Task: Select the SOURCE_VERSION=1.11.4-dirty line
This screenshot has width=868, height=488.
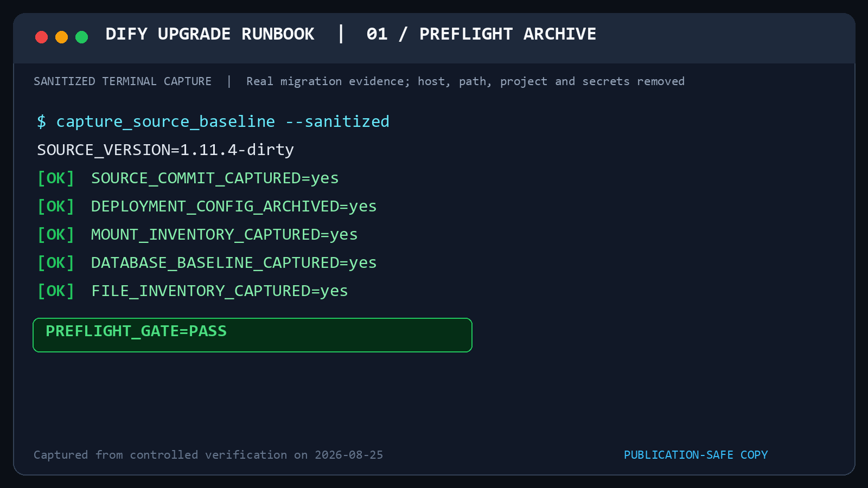Action: pos(165,150)
